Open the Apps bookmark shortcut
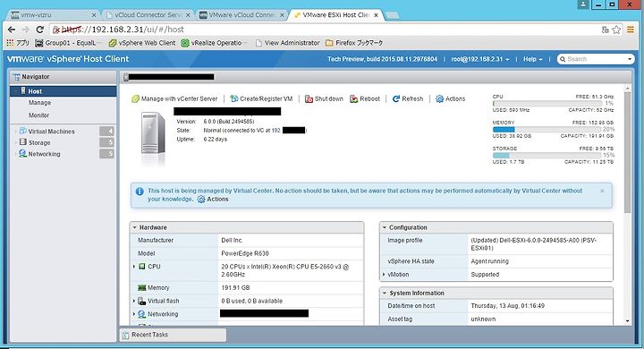Image resolution: width=644 pixels, height=349 pixels. [18, 43]
